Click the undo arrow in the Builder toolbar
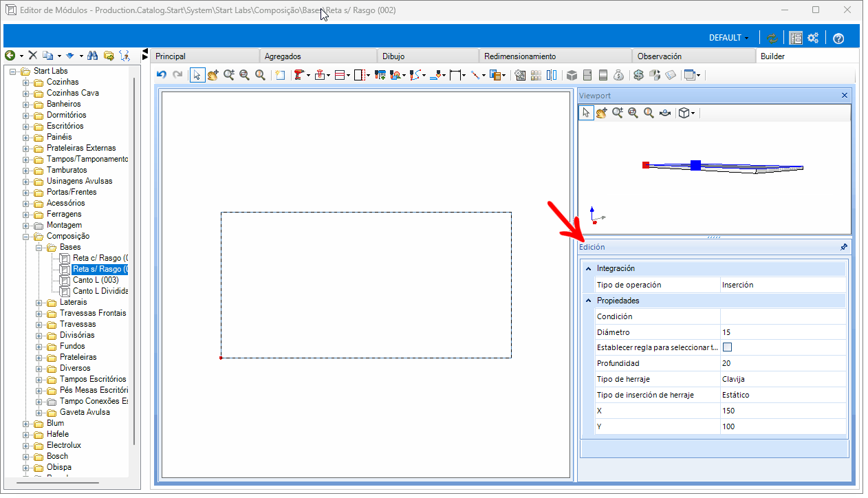Image resolution: width=868 pixels, height=498 pixels. tap(162, 75)
